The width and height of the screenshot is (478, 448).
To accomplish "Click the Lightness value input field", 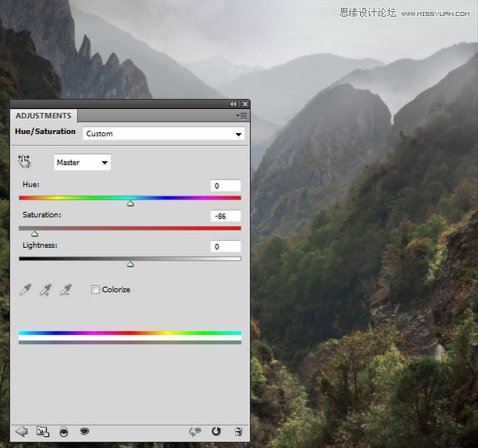I will [x=225, y=246].
